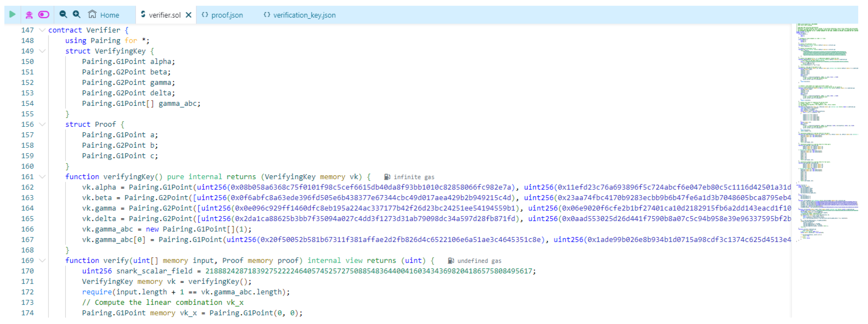Viewport: 868px width, 324px height.
Task: Click line number 166 in the gutter
Action: tap(27, 229)
